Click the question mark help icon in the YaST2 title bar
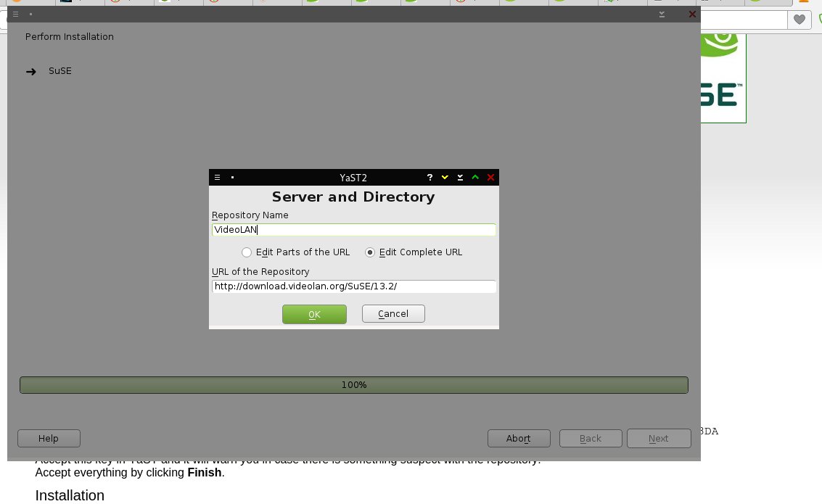The image size is (822, 504). click(430, 178)
